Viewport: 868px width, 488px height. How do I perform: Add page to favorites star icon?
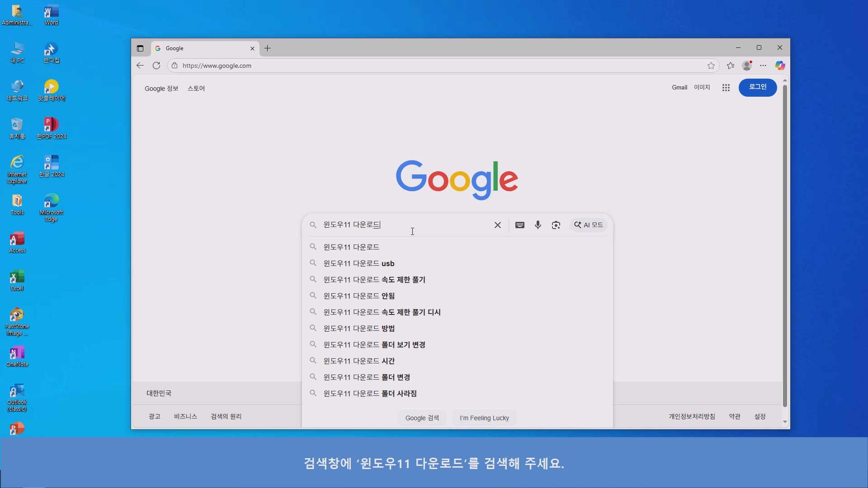coord(711,66)
